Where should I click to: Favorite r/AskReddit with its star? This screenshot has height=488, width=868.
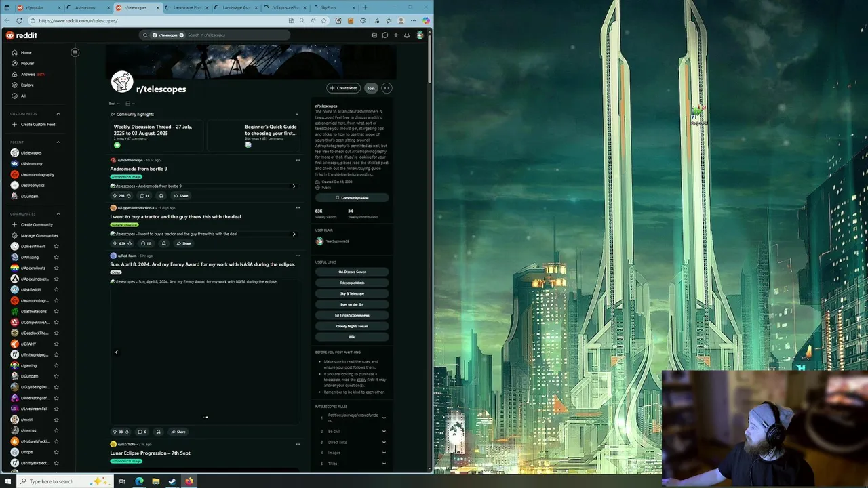[x=56, y=290]
